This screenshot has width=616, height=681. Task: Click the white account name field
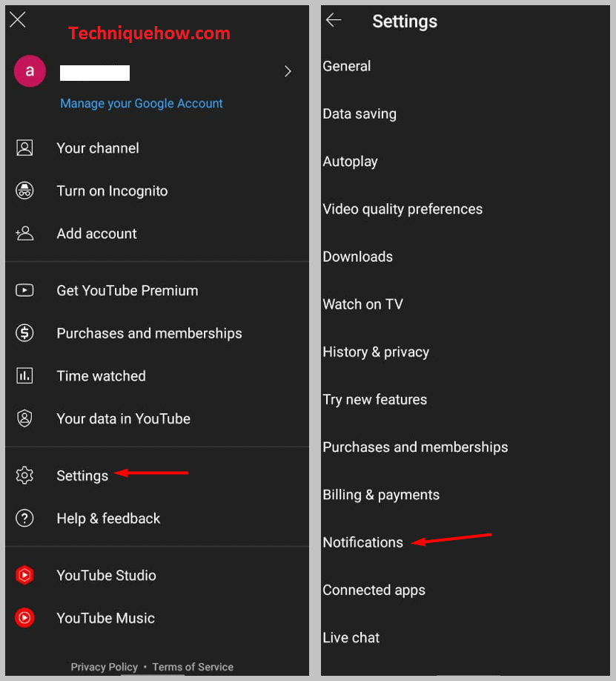(x=95, y=73)
